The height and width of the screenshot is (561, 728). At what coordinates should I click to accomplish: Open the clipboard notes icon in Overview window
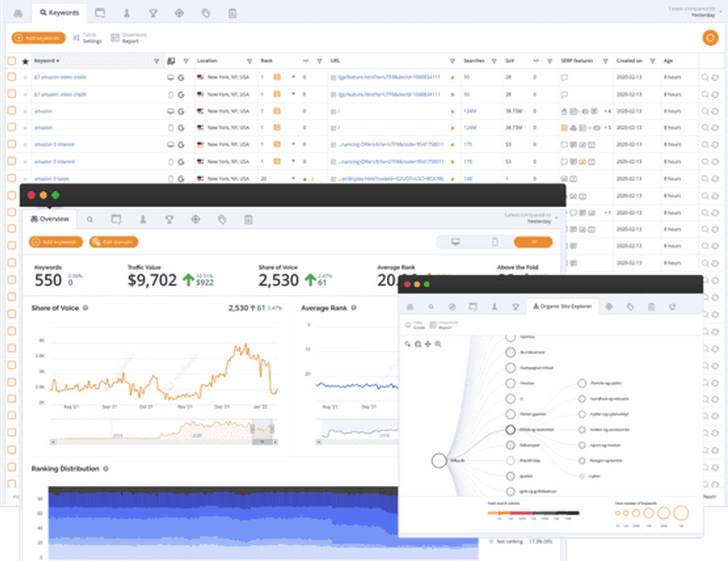249,220
